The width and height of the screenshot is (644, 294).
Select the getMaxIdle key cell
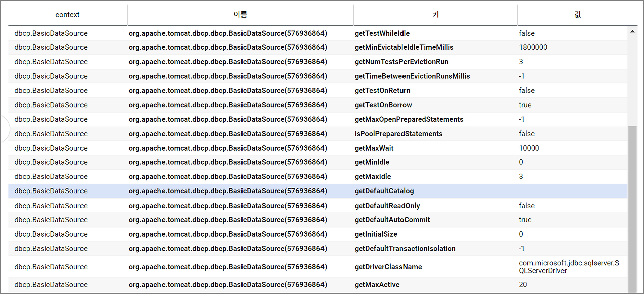point(373,177)
